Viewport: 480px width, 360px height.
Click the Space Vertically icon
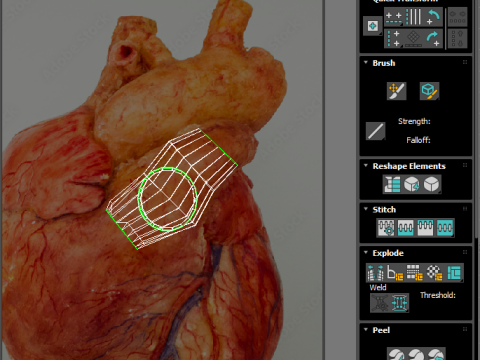click(457, 38)
